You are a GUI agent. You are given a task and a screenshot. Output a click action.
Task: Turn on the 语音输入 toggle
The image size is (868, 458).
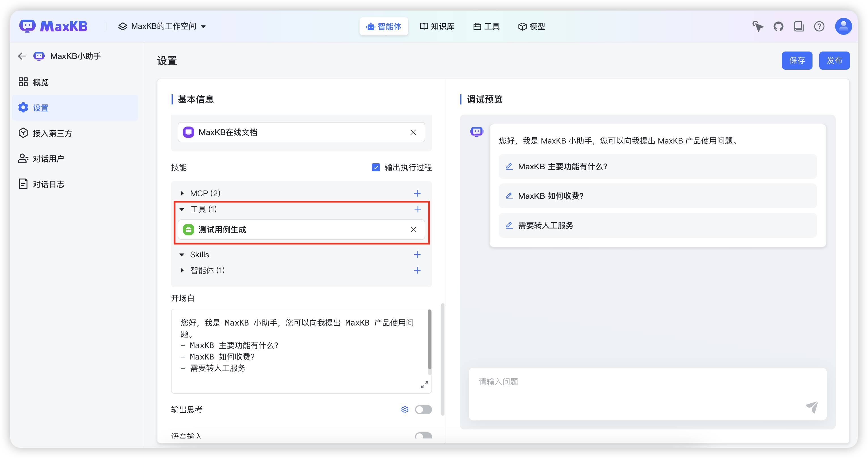pyautogui.click(x=423, y=436)
